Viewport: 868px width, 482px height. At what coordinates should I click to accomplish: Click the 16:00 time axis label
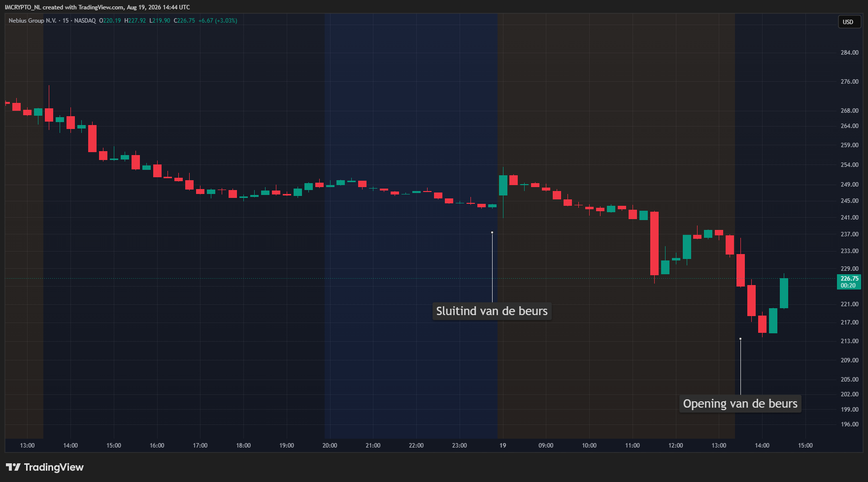coord(157,446)
